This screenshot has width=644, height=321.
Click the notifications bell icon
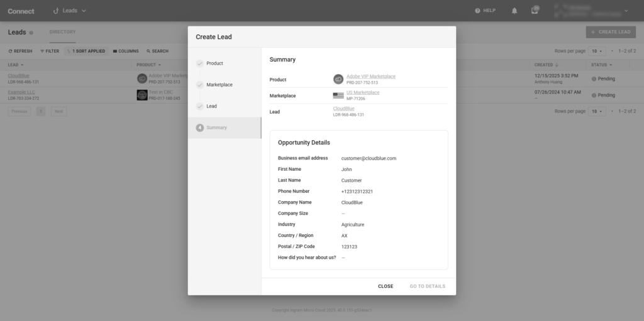point(514,11)
